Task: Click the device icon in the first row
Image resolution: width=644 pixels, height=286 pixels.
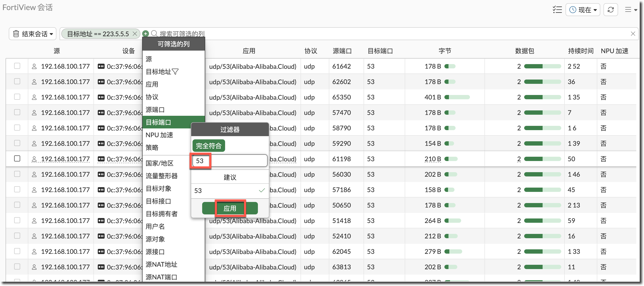Action: tap(101, 66)
